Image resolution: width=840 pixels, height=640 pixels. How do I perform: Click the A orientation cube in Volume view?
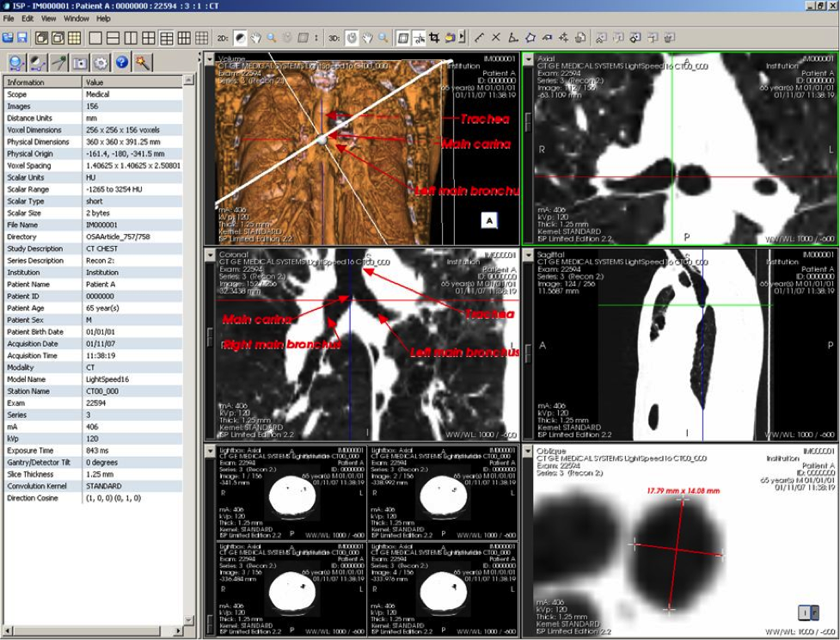(490, 220)
